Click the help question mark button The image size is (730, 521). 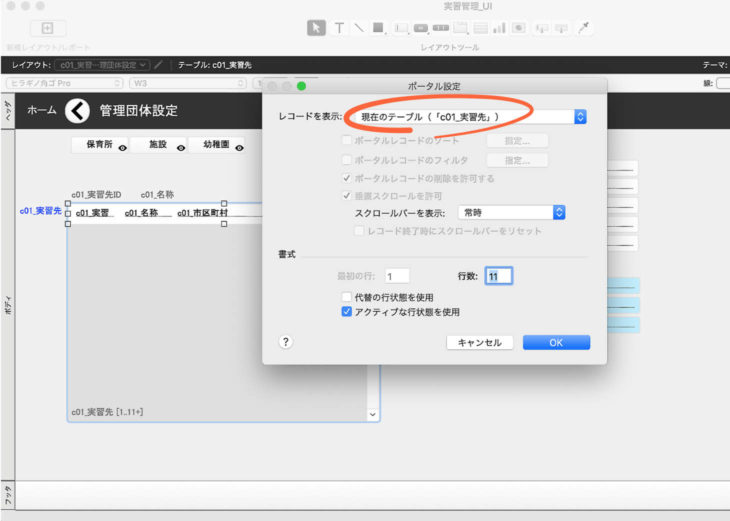[x=285, y=342]
